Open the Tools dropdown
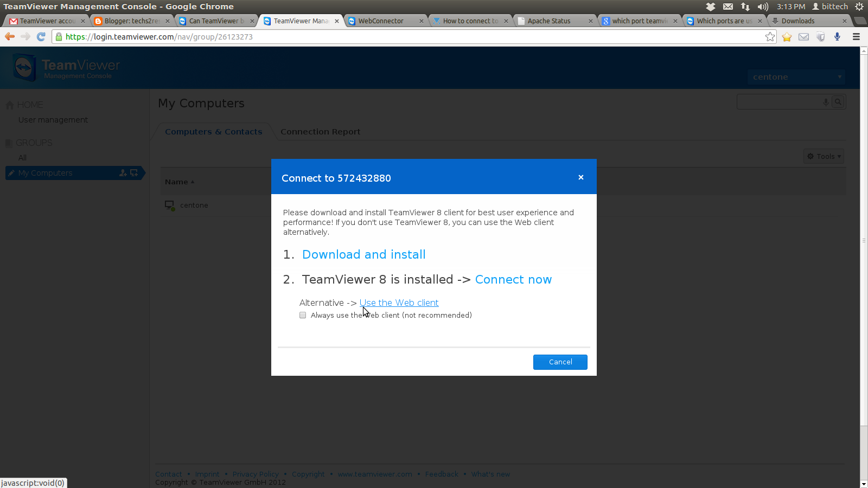The width and height of the screenshot is (868, 488). tap(824, 156)
